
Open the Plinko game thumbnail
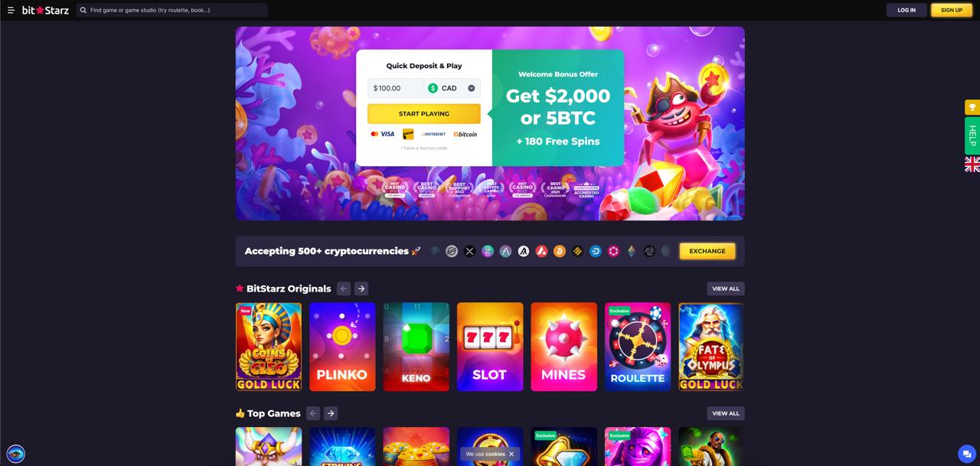(x=342, y=347)
